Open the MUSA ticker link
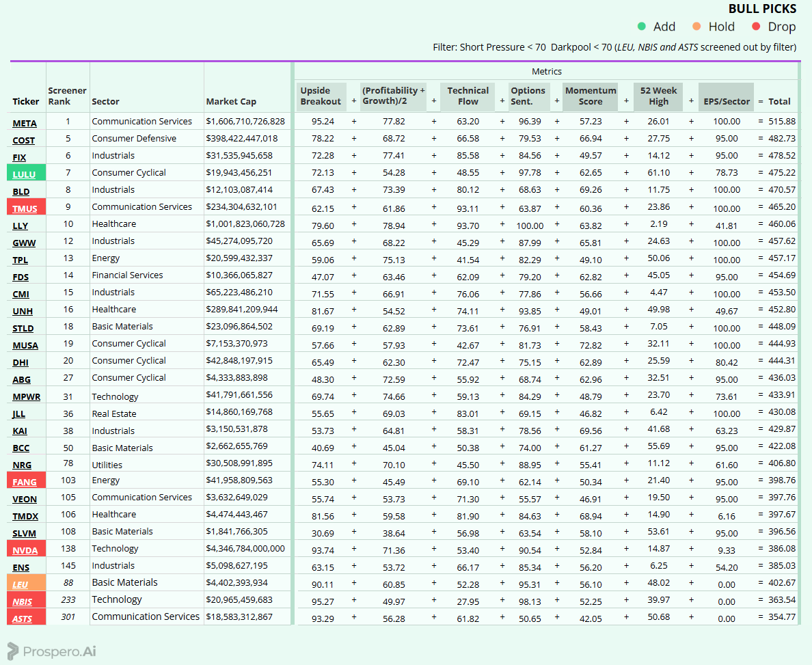This screenshot has height=665, width=812. coord(25,345)
